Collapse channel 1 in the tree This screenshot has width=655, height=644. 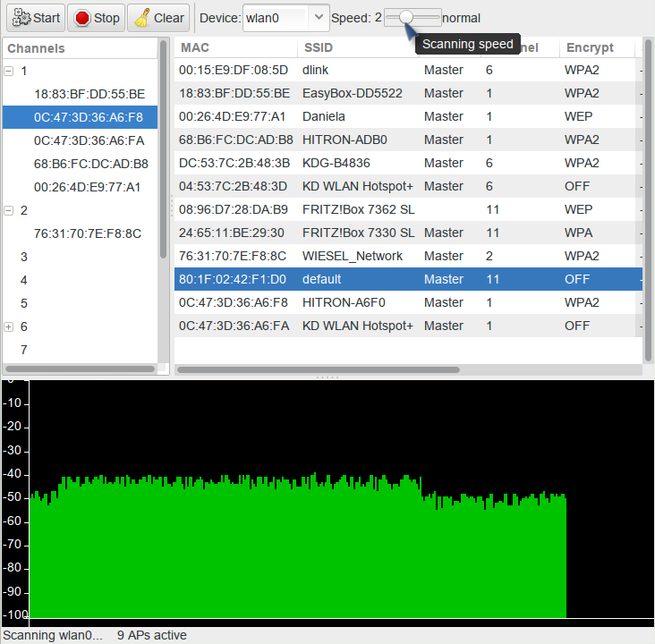tap(8, 71)
